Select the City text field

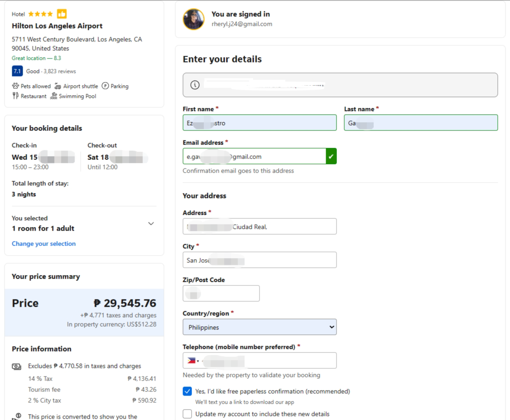point(260,261)
